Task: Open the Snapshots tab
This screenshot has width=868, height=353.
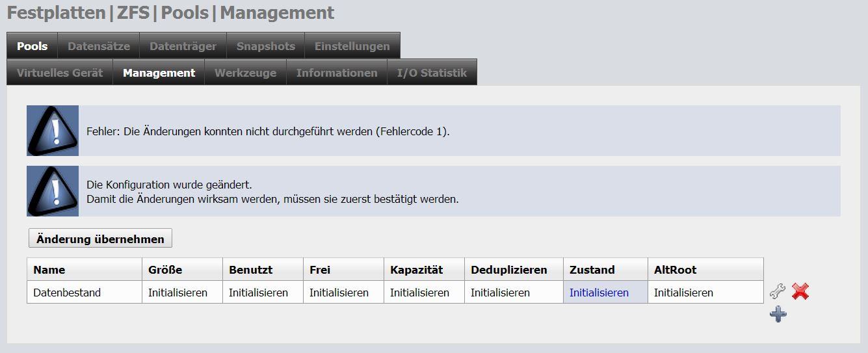Action: click(265, 46)
